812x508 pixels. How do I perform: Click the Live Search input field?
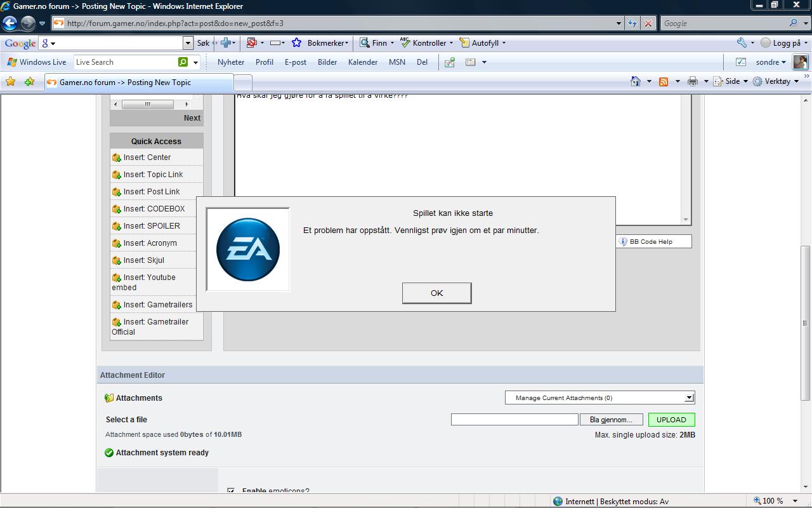click(x=125, y=62)
